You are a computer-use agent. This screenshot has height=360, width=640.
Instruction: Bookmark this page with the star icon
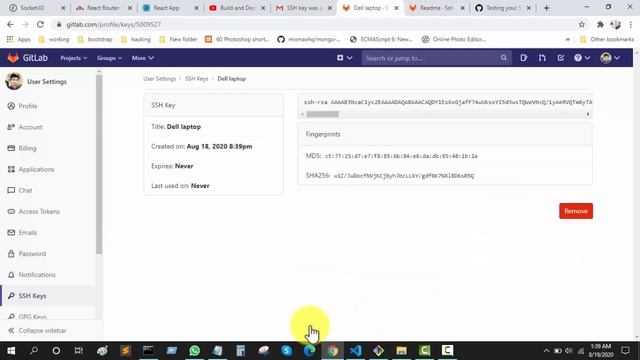[x=582, y=24]
